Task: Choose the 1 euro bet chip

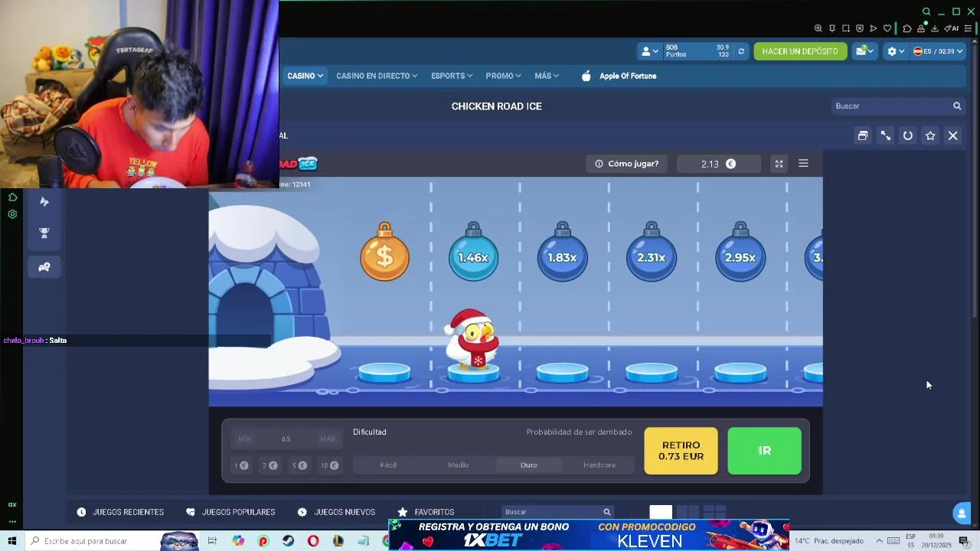Action: click(241, 465)
